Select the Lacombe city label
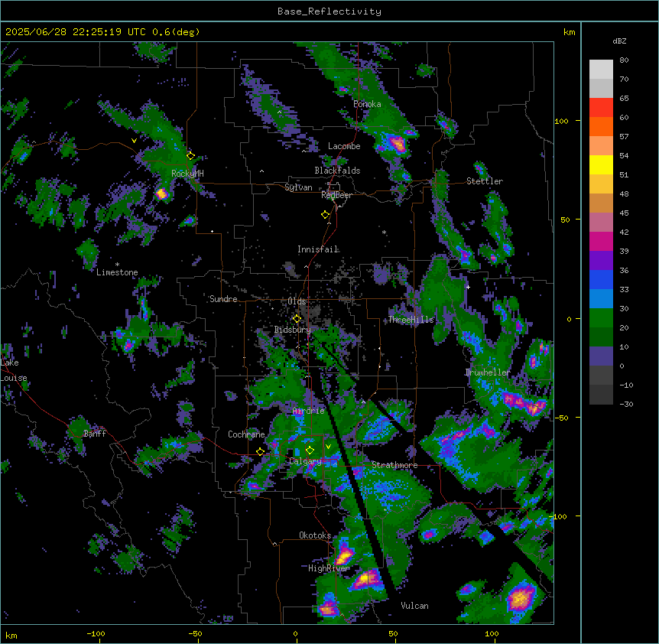The image size is (659, 644). click(x=344, y=146)
